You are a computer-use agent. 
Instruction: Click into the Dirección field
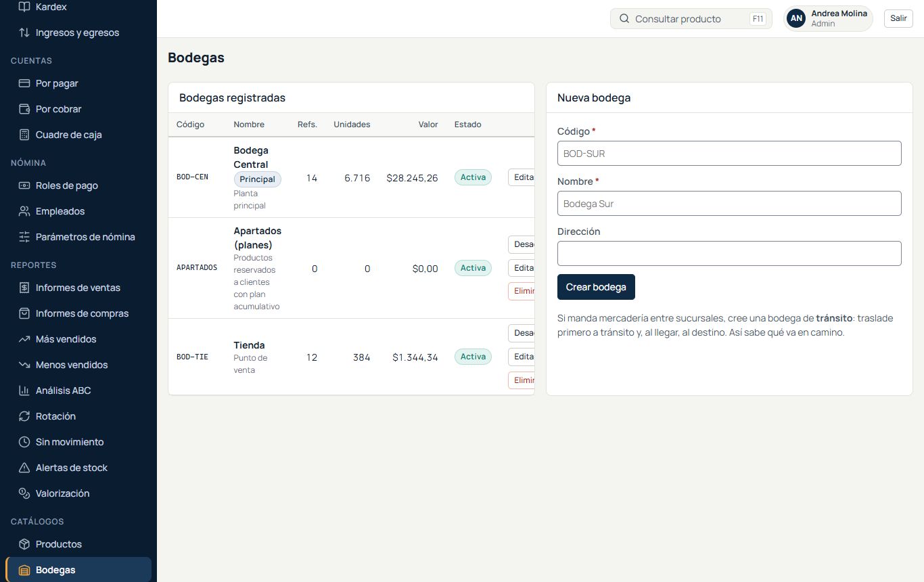pos(729,253)
